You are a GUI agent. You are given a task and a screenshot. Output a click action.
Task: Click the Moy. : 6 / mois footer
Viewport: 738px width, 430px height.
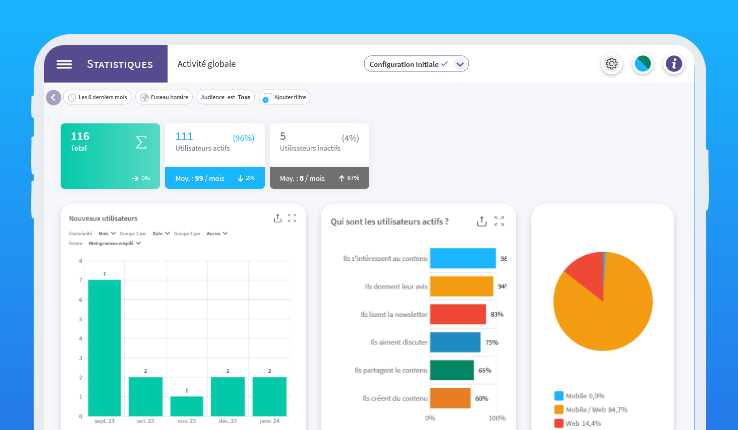(x=319, y=178)
